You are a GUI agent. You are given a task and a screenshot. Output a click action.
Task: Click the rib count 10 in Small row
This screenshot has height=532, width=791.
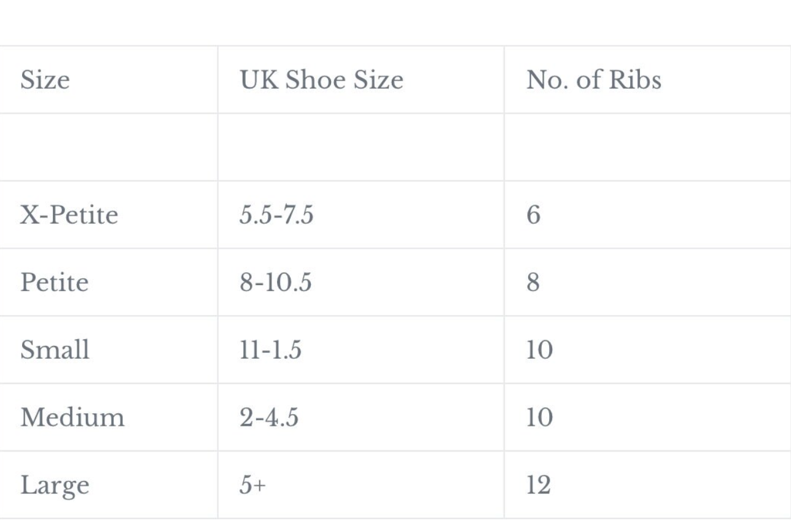pos(647,350)
